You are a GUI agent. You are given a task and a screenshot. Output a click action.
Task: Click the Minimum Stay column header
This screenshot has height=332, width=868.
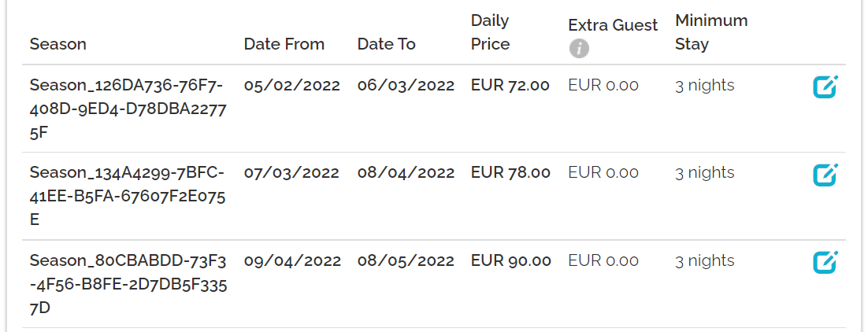tap(711, 32)
